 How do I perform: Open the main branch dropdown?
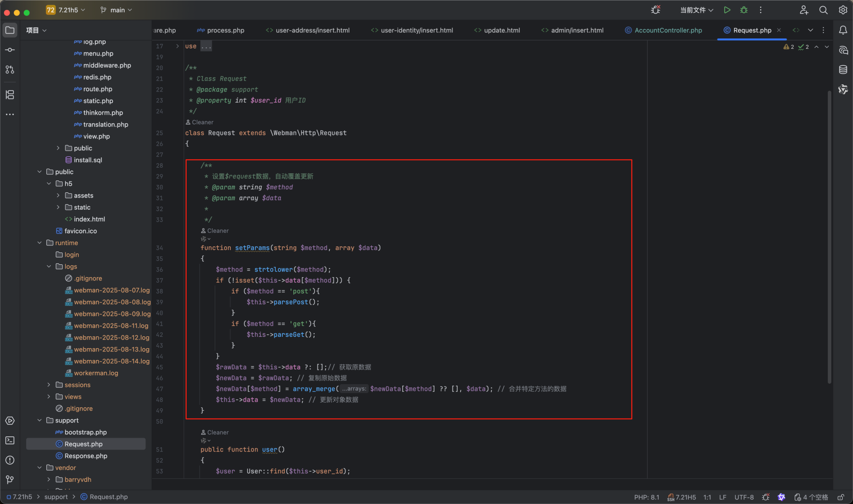click(x=116, y=10)
